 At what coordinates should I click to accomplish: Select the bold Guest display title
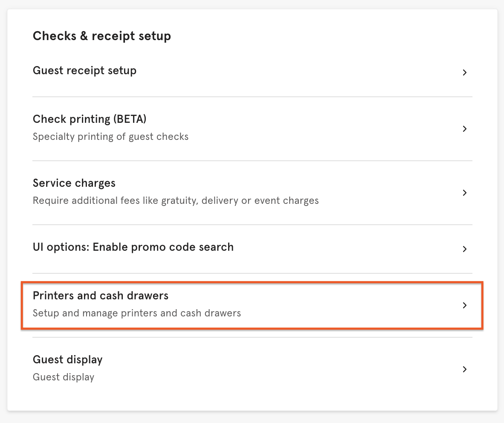67,359
